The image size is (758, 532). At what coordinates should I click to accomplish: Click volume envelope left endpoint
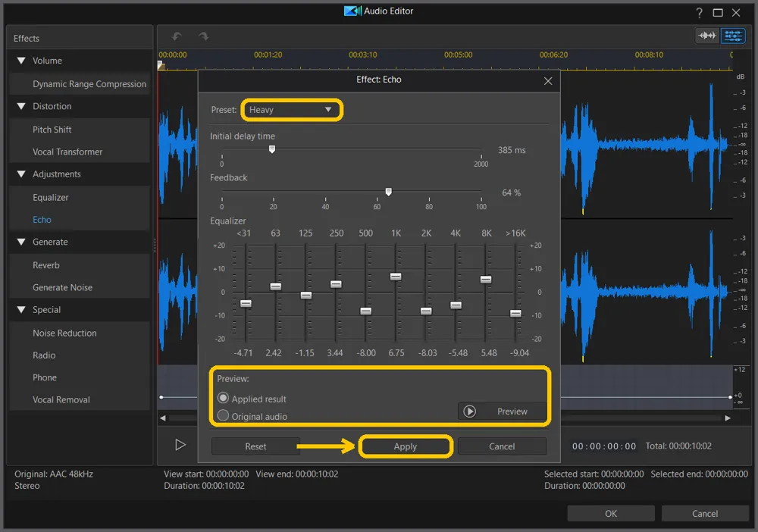pos(161,397)
